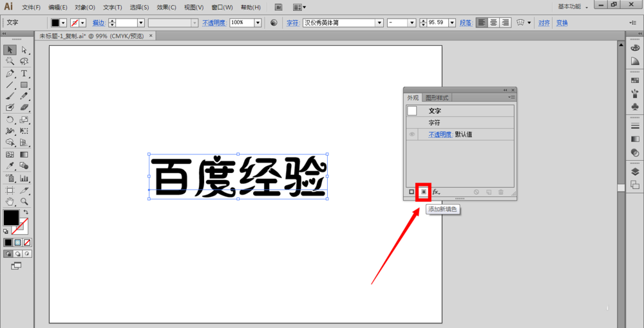
Task: Select the Direct Selection tool (white arrow)
Action: [24, 50]
